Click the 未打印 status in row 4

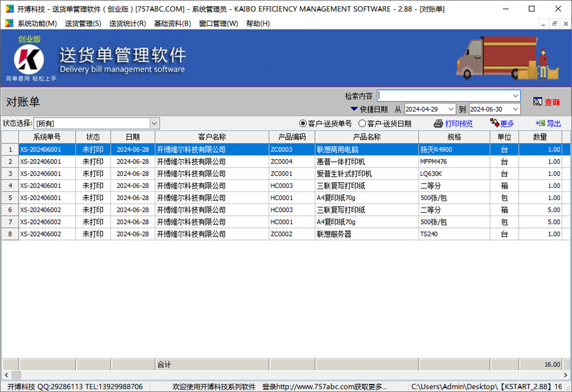tap(93, 186)
